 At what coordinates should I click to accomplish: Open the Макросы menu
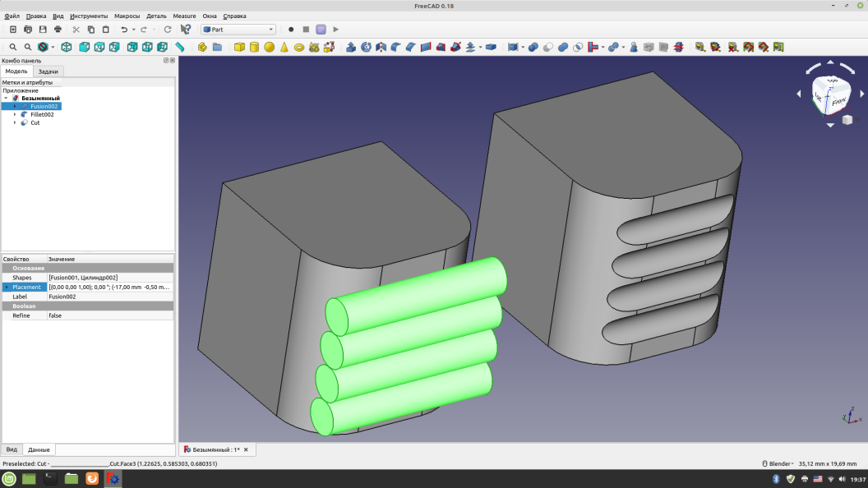(x=127, y=16)
